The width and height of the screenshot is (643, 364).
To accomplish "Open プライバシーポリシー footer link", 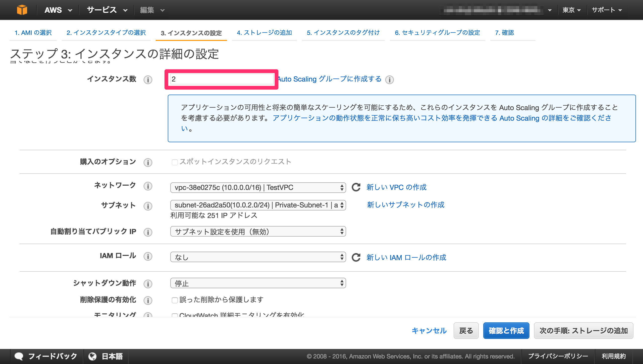I will pos(558,356).
